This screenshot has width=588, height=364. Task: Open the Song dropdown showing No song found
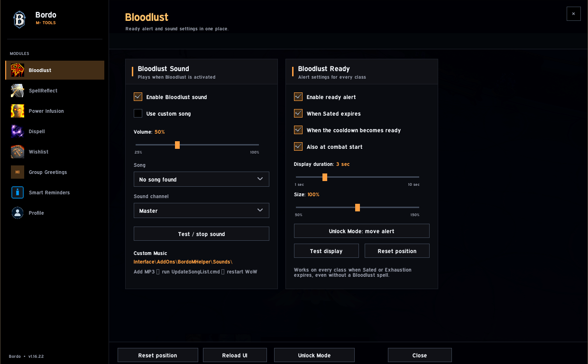pyautogui.click(x=202, y=179)
